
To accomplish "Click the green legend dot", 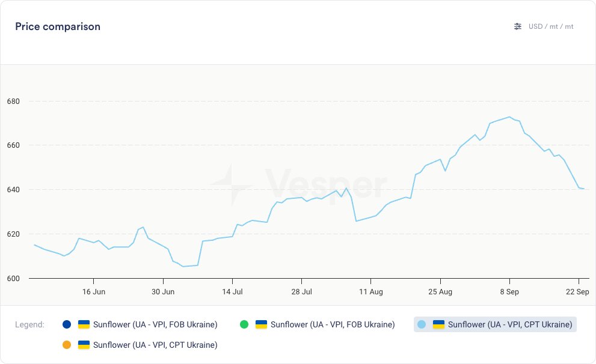I will coord(244,324).
